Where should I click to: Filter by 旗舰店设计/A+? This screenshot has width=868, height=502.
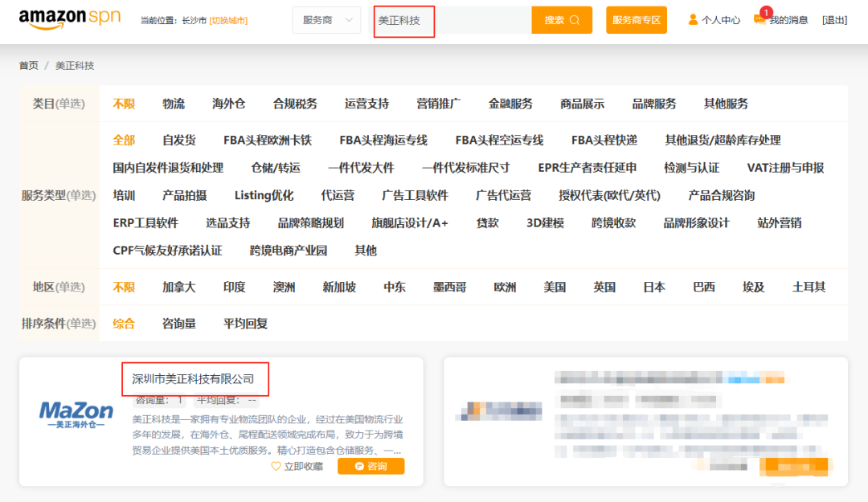[410, 223]
